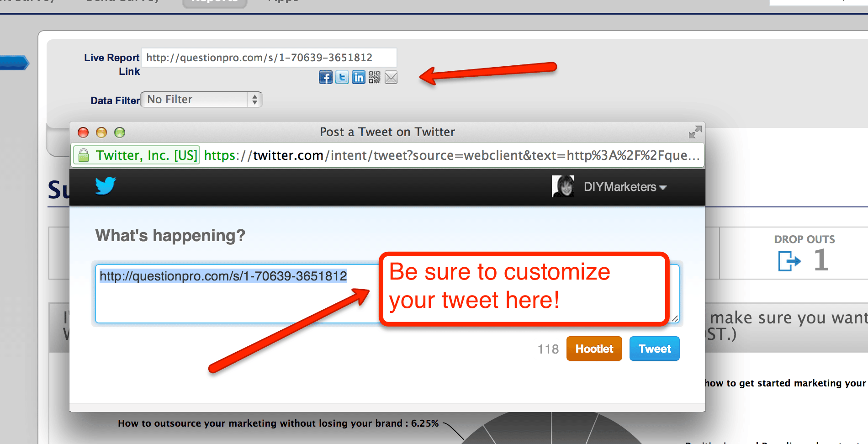Click the "What's happening?" heading

tap(170, 236)
